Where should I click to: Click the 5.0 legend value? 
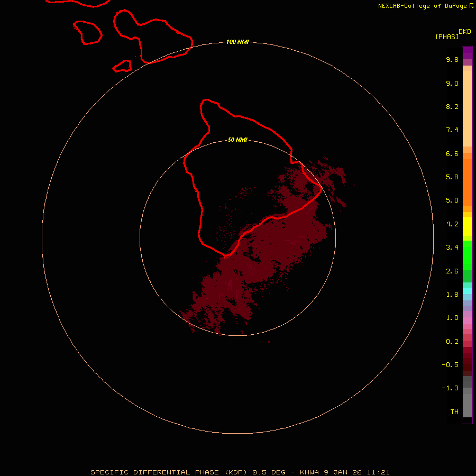(452, 200)
